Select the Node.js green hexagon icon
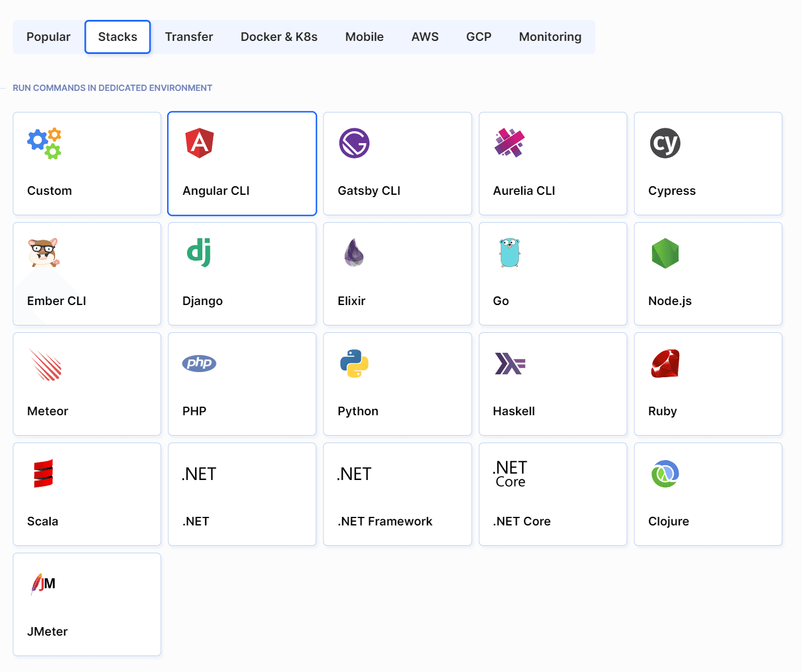Screen dimensions: 802x672 [665, 253]
